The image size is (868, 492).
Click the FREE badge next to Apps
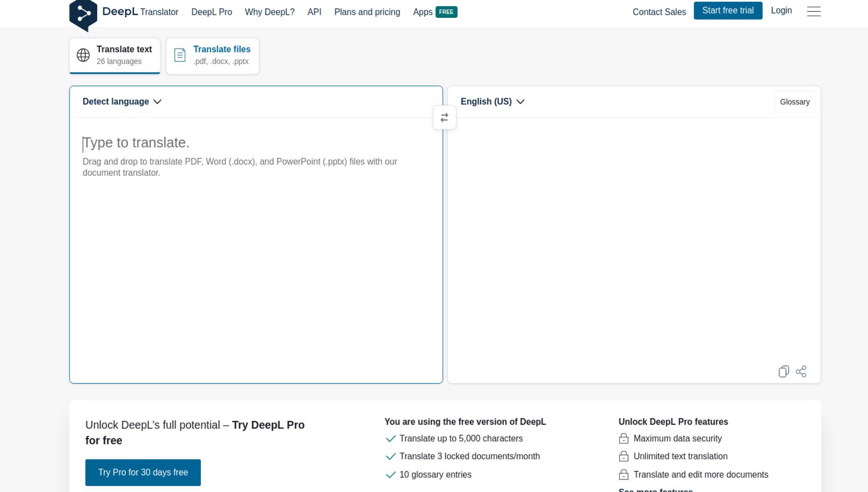446,12
